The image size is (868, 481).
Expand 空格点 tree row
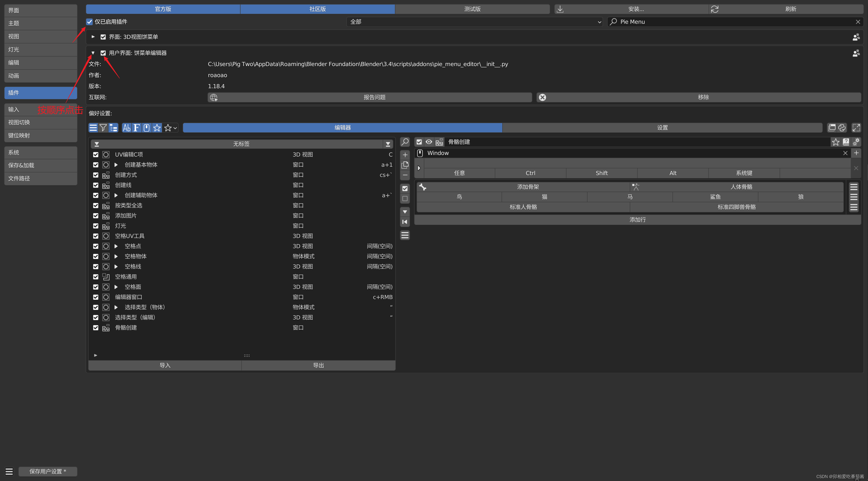[116, 246]
